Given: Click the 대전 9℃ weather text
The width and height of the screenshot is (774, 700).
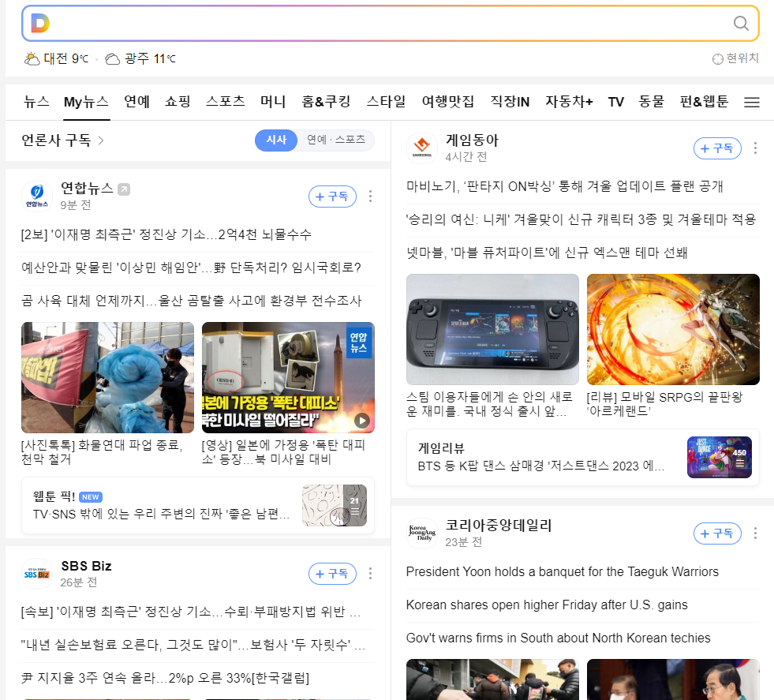Looking at the screenshot, I should [65, 58].
